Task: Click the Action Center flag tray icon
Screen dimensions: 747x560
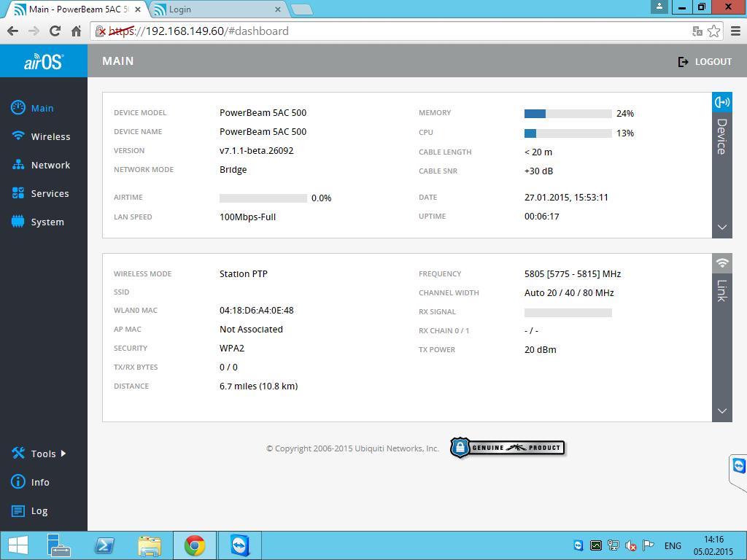Action: 648,545
